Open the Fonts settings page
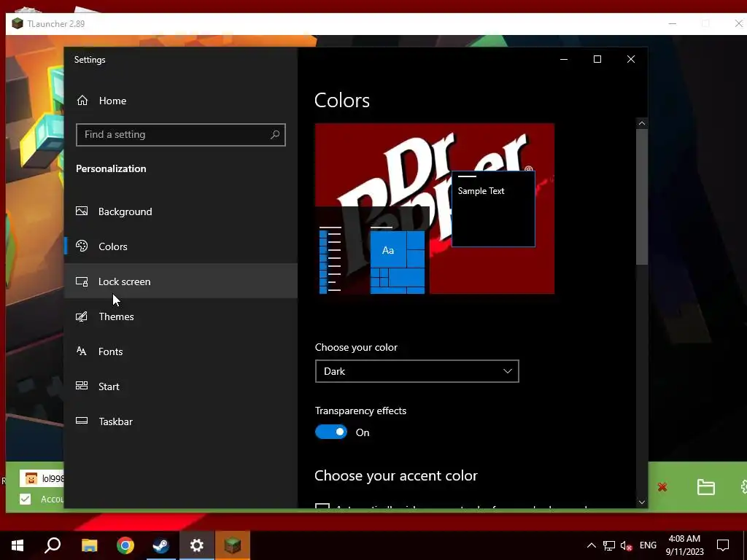747x560 pixels. pos(181,351)
